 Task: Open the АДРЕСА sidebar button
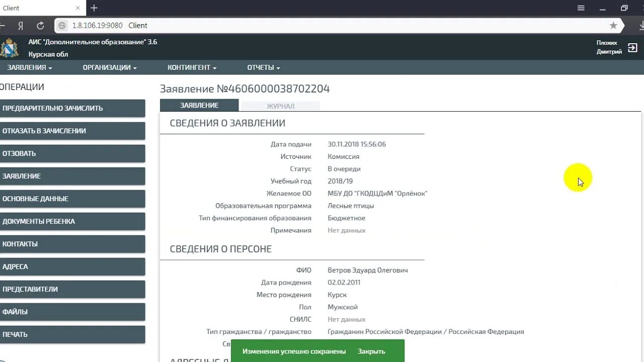click(72, 266)
